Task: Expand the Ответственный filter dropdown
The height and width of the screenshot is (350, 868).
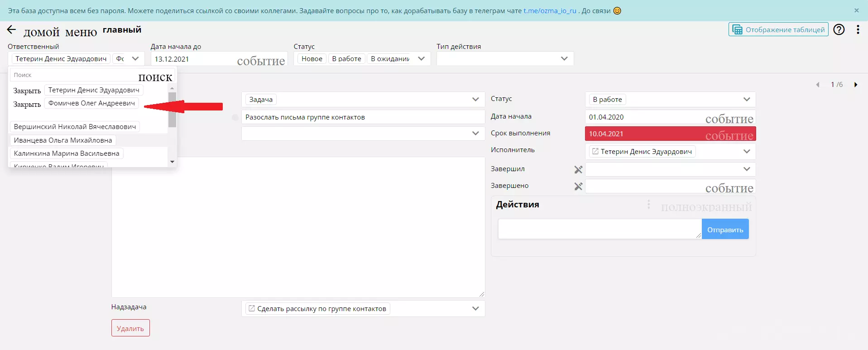Action: 135,58
